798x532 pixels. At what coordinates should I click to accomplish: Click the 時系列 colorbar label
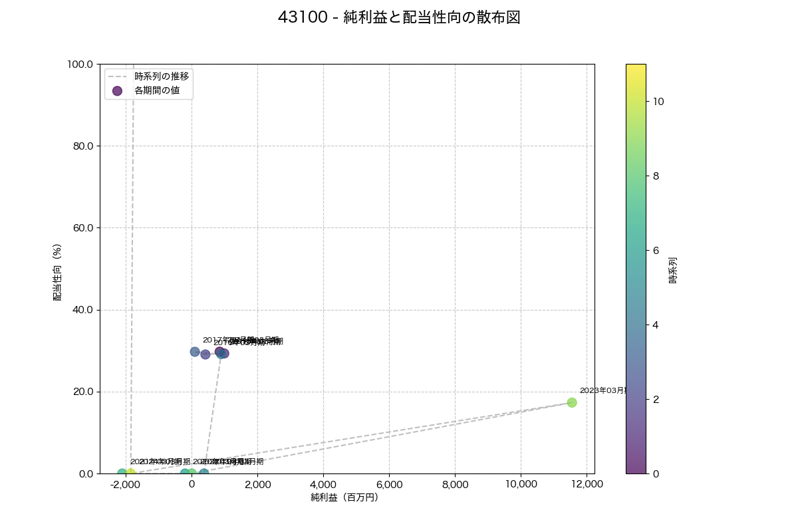click(x=672, y=270)
